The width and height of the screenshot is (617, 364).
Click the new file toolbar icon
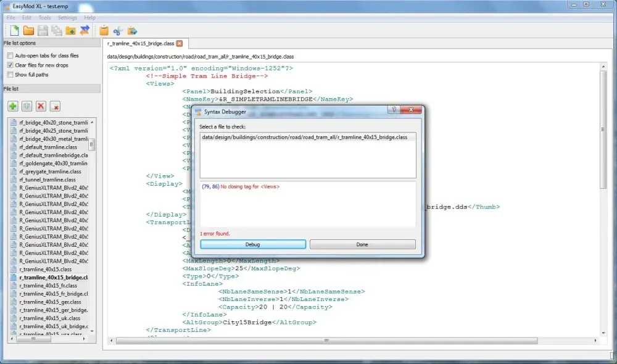[14, 30]
